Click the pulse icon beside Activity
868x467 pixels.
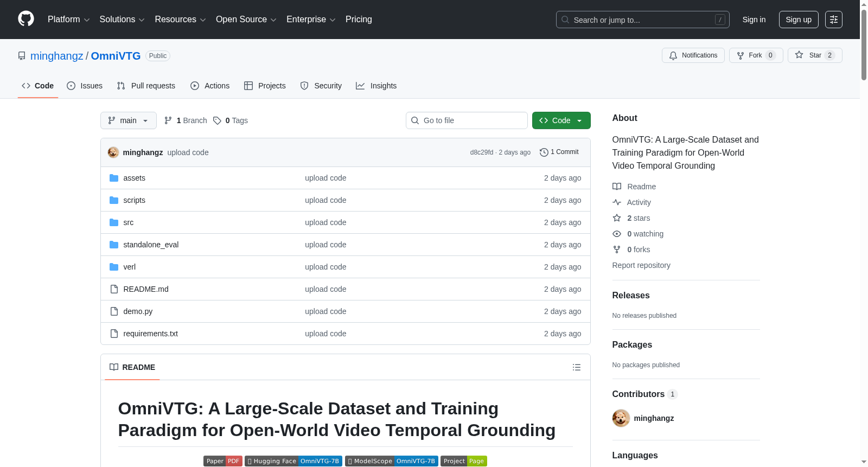(617, 202)
